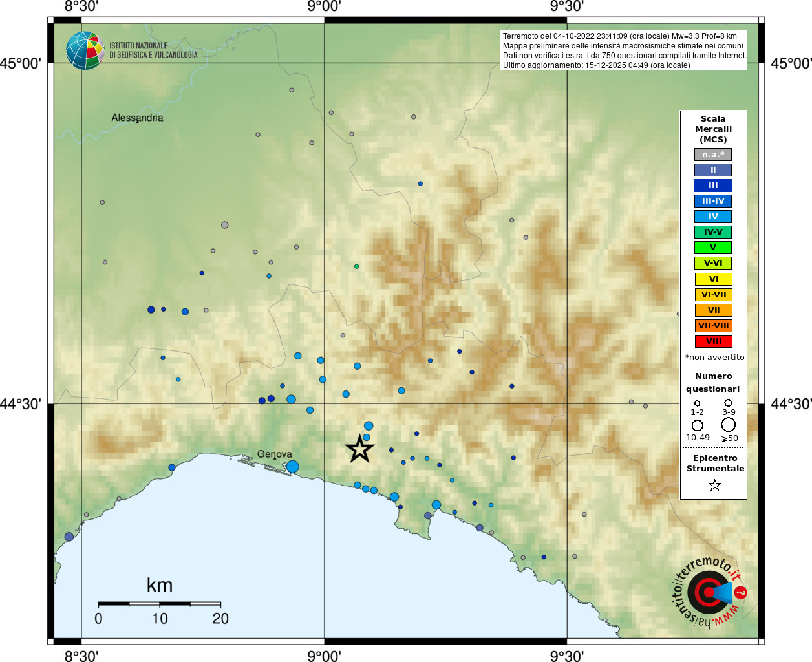Click the right 45°00' latitude label
The width and height of the screenshot is (812, 662).
coord(791,63)
